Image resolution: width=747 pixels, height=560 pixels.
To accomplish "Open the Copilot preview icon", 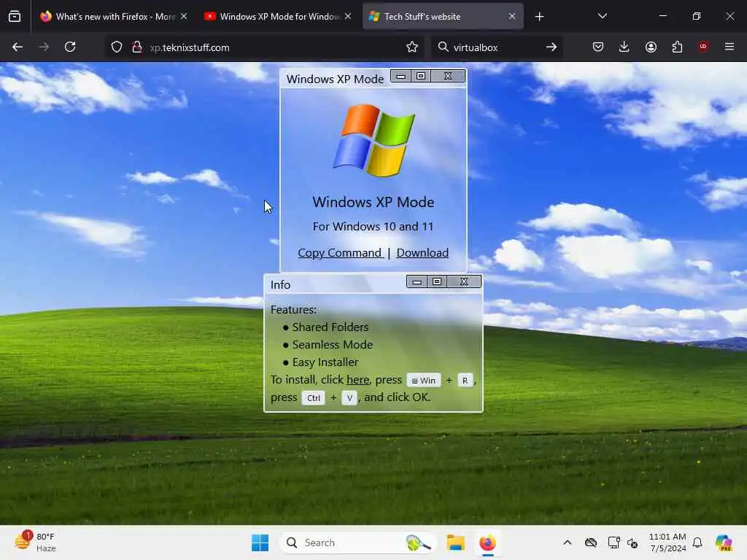I will [724, 542].
